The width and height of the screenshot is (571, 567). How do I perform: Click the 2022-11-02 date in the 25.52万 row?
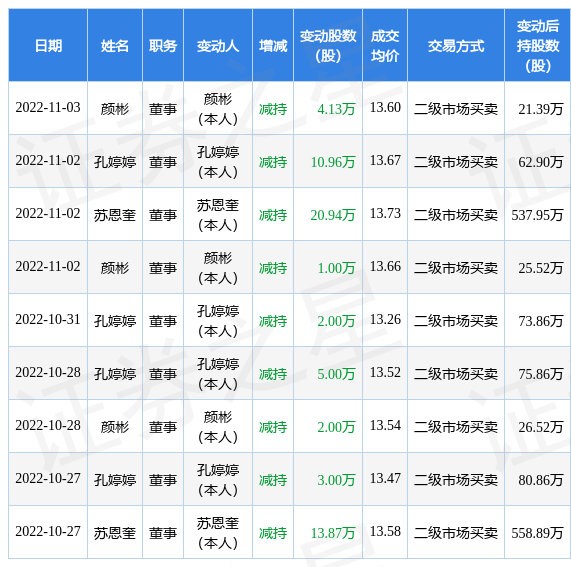pos(48,267)
